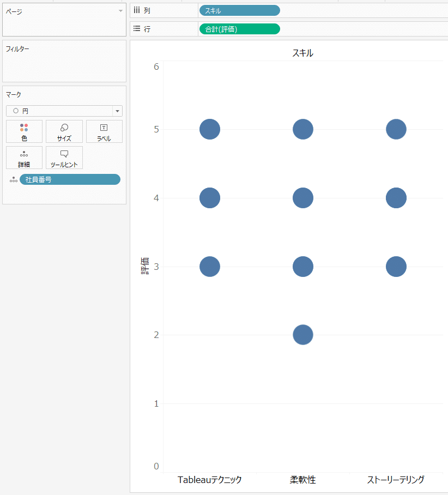The width and height of the screenshot is (448, 495).
Task: Open the Size (サイズ) marks card
Action: [64, 131]
